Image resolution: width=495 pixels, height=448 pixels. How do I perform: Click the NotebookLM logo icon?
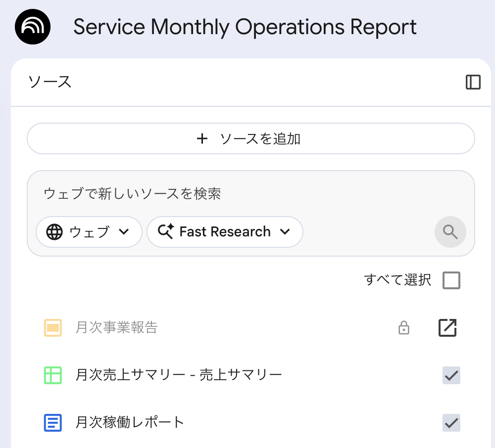33,27
